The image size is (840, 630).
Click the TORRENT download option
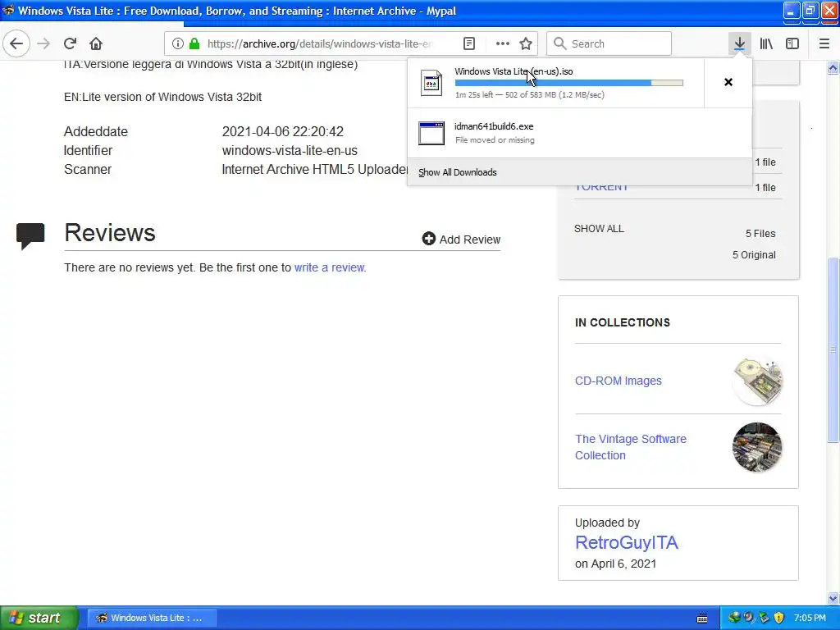(x=601, y=188)
